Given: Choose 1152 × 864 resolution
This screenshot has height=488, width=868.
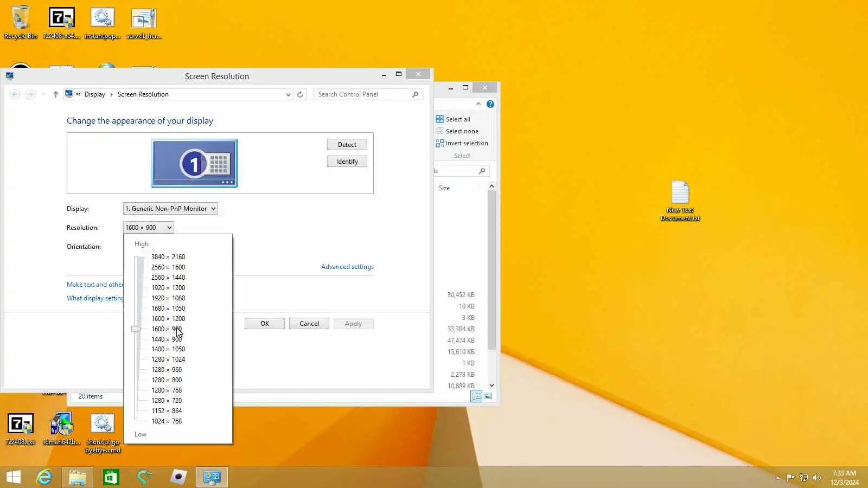Looking at the screenshot, I should click(x=167, y=411).
